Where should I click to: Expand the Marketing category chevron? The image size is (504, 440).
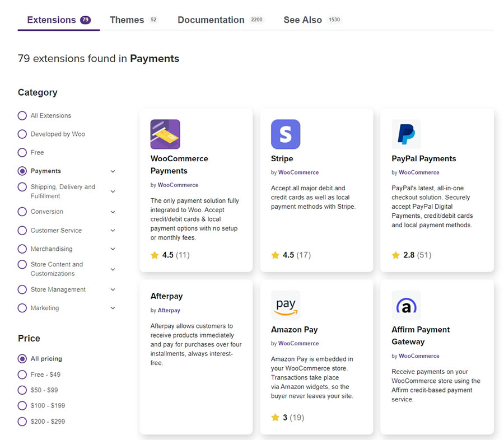tap(113, 308)
